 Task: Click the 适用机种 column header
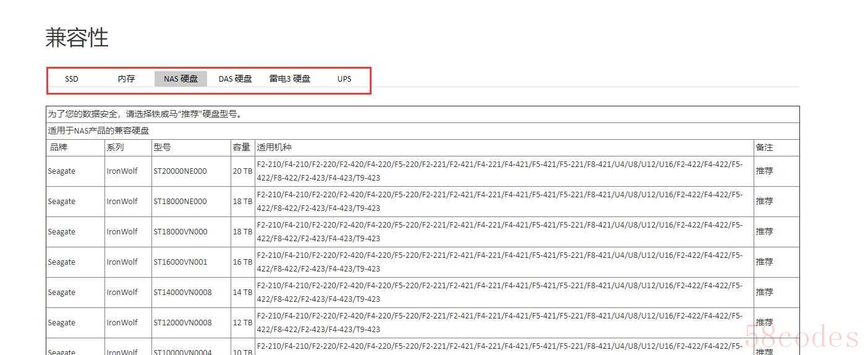[274, 147]
